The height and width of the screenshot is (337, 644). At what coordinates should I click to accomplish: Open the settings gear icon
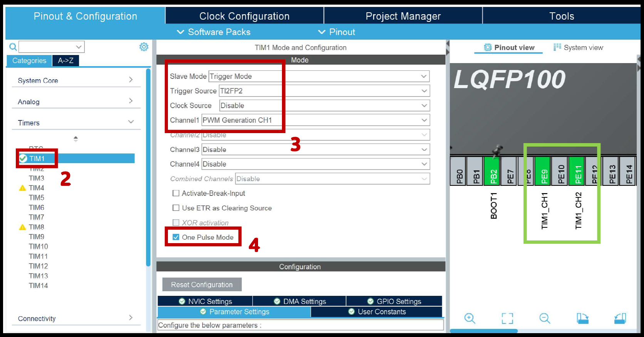[x=144, y=47]
